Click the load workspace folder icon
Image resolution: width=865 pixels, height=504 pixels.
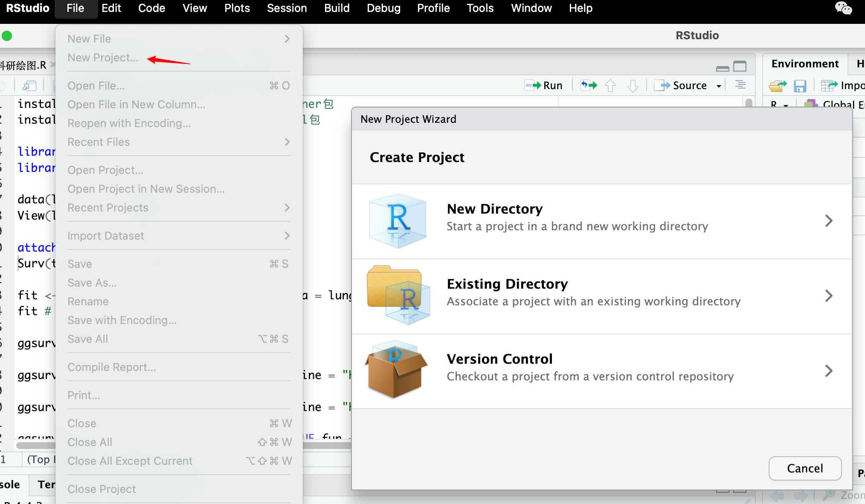click(x=778, y=86)
